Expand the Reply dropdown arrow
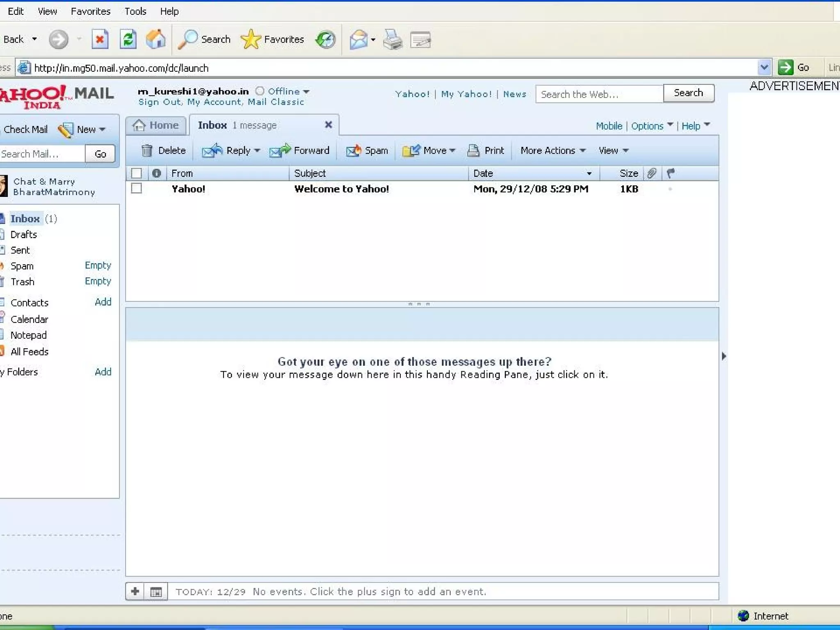Screen dimensions: 840x630 (x=257, y=151)
